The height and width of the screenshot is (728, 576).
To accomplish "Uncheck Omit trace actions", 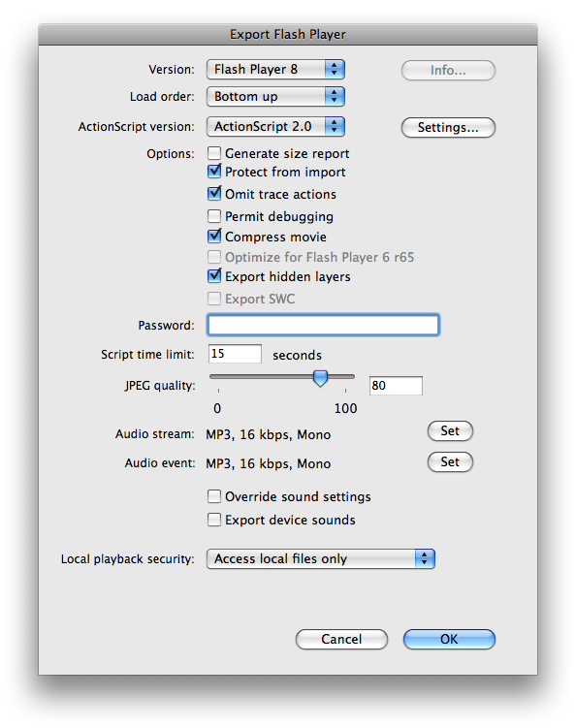I will coord(214,193).
